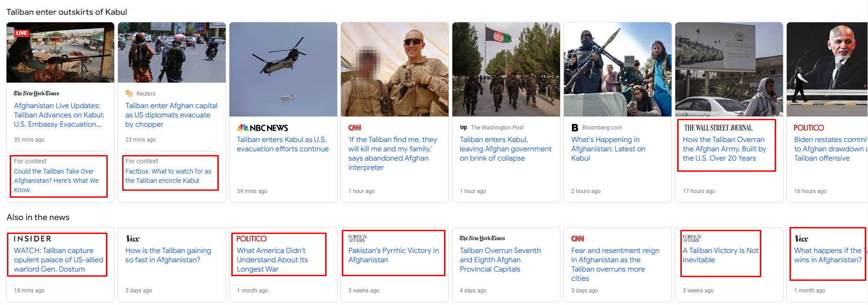The width and height of the screenshot is (868, 305).
Task: Click the '16 hours ago' timestamp
Action: coord(810,191)
